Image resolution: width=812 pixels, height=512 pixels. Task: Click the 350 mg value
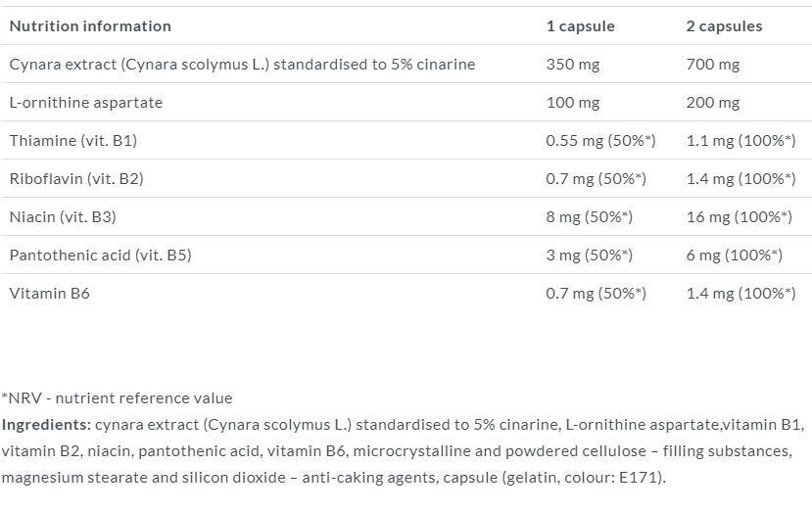573,65
